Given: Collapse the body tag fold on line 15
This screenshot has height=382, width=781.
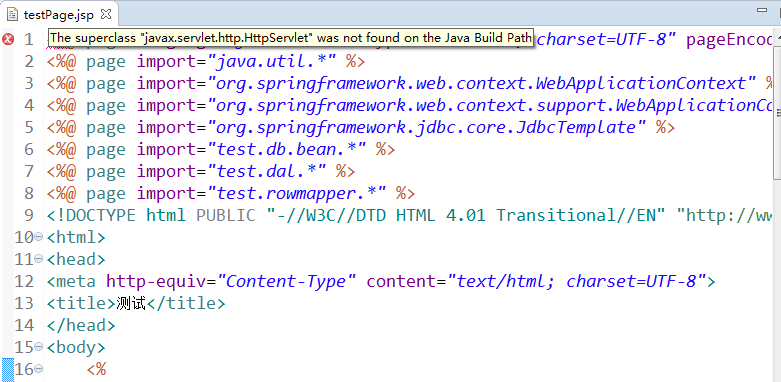Looking at the screenshot, I should pos(39,347).
